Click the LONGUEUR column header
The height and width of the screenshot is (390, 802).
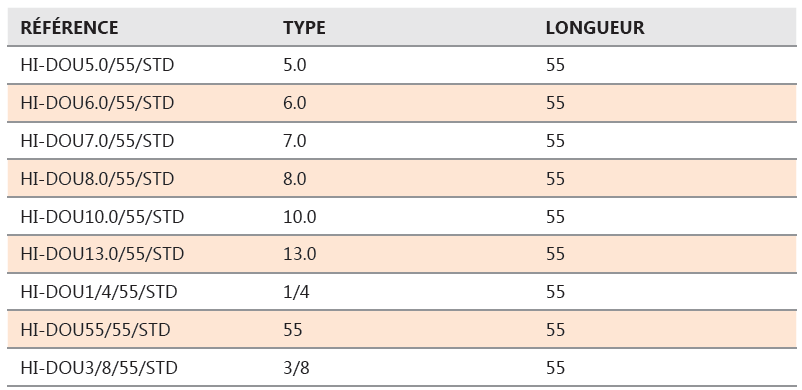pyautogui.click(x=595, y=28)
